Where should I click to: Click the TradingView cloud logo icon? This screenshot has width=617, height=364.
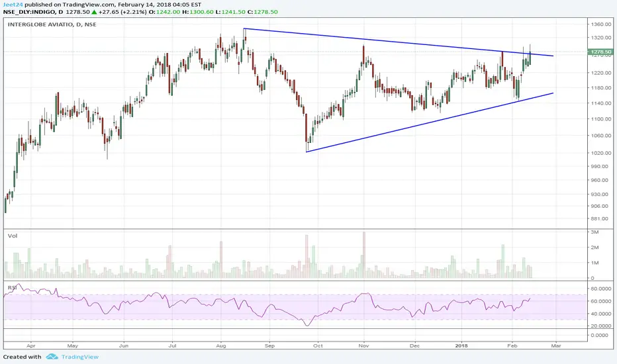52,357
